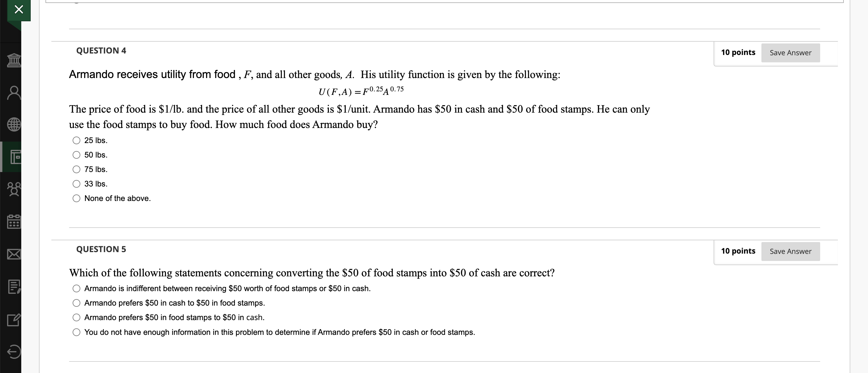Open the Institution Page from the sidebar
Viewport: 868px width, 373px height.
click(14, 60)
